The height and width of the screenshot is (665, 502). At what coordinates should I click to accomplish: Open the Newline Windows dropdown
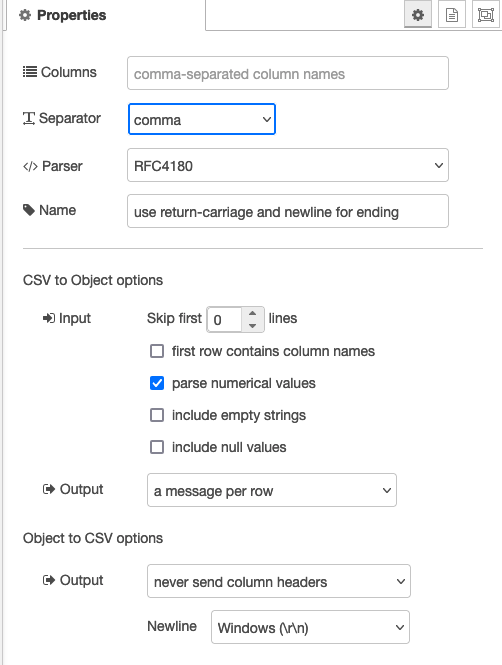tap(310, 627)
